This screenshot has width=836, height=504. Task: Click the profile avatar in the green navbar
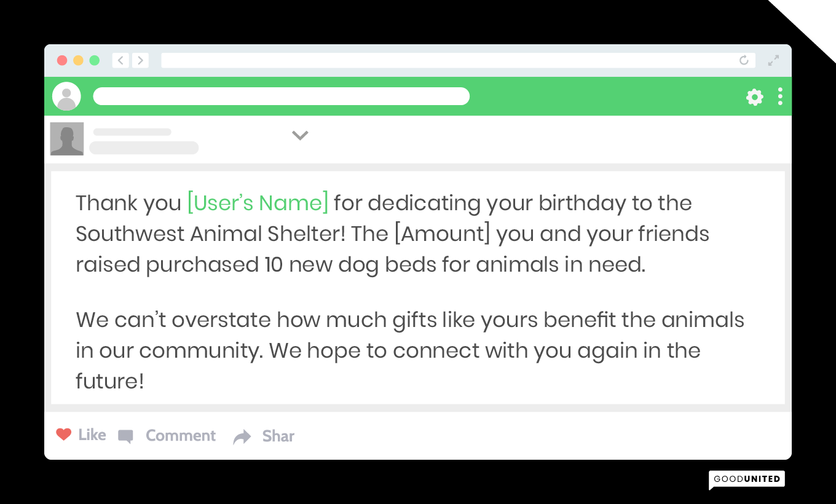coord(67,96)
